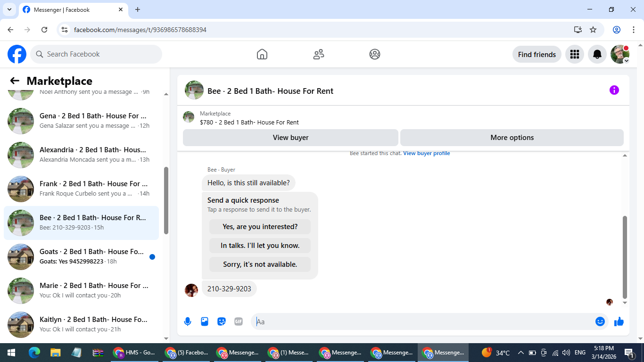Click the install app icon in address bar
644x362 pixels.
[578, 30]
